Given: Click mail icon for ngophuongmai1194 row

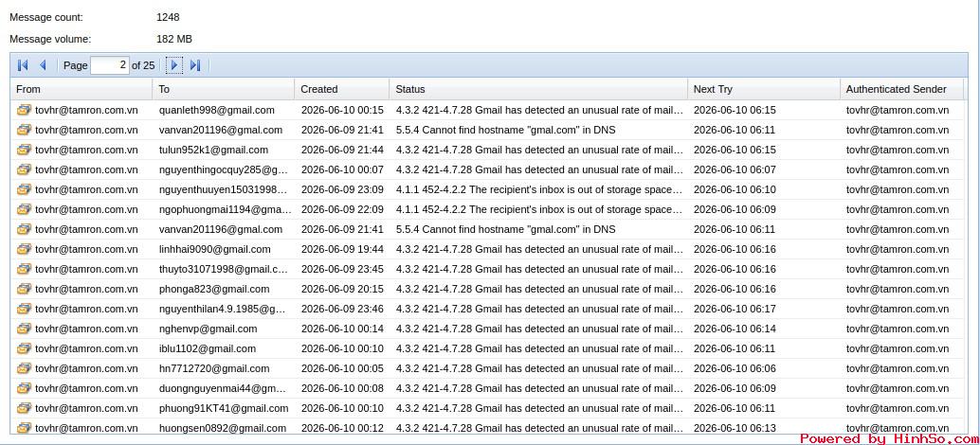Looking at the screenshot, I should tap(24, 209).
